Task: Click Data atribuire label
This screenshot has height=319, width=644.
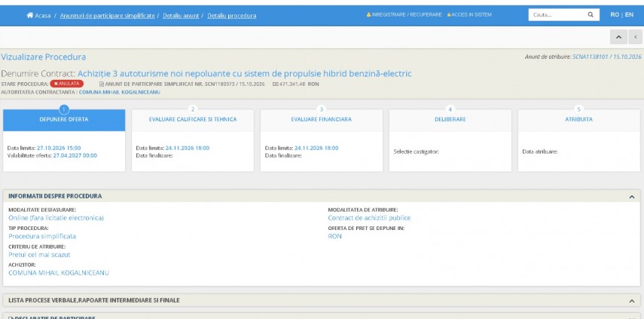Action: coord(539,152)
